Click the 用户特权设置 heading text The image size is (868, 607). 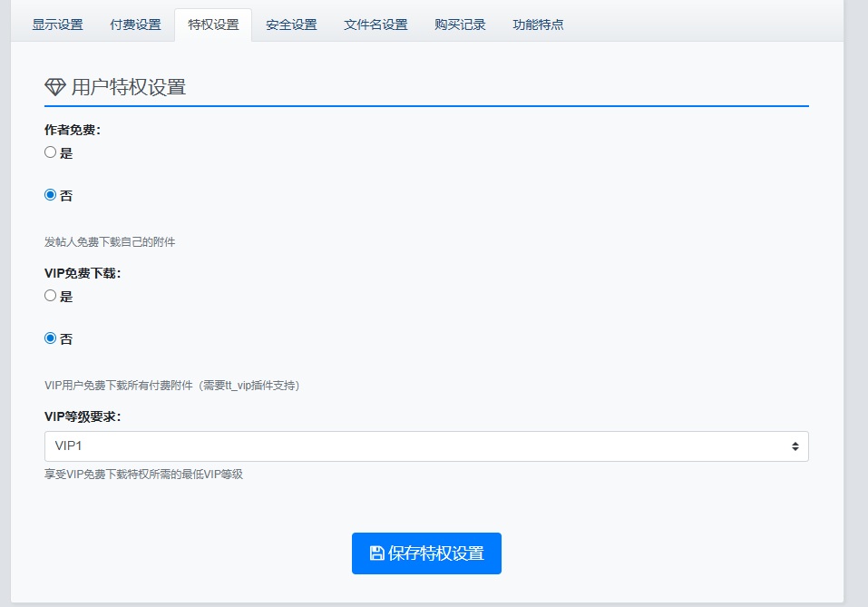(128, 87)
